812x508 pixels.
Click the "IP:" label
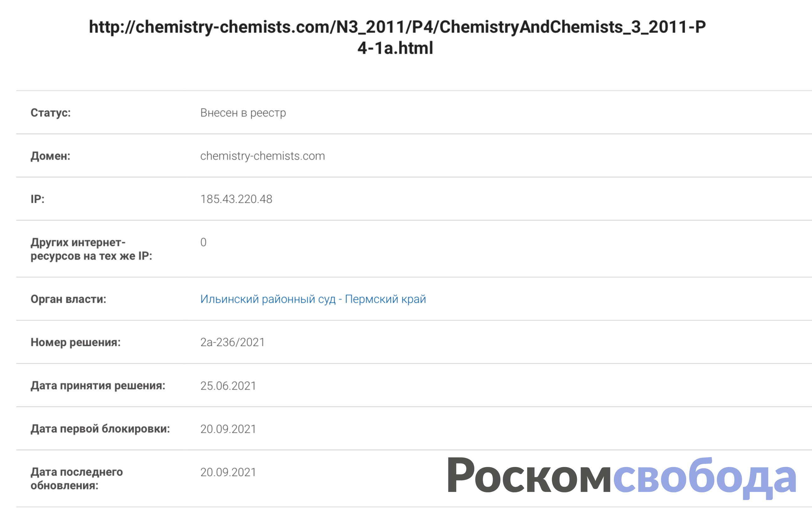pos(37,199)
